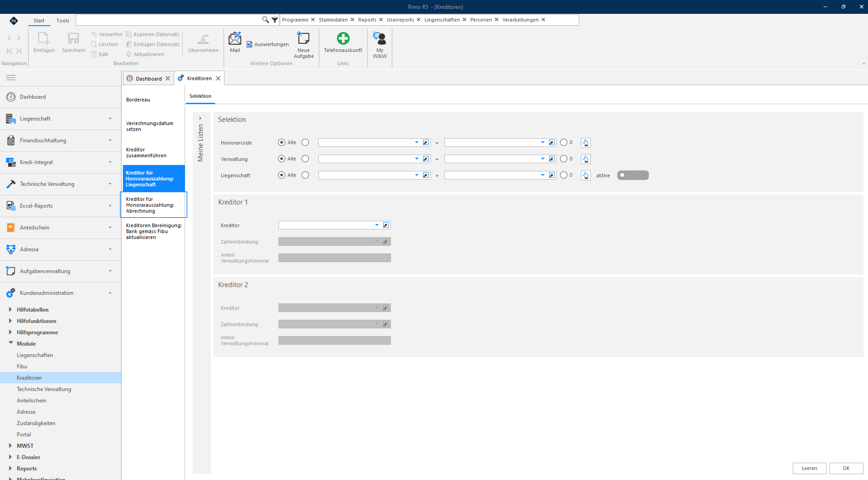This screenshot has height=480, width=868.
Task: Close the Kreditoren tab
Action: pos(218,78)
